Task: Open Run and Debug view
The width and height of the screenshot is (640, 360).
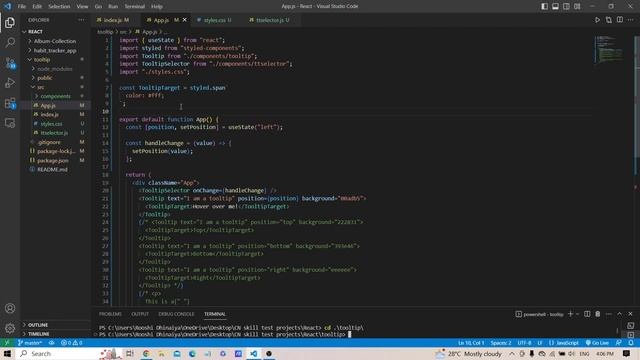Action: (10, 83)
